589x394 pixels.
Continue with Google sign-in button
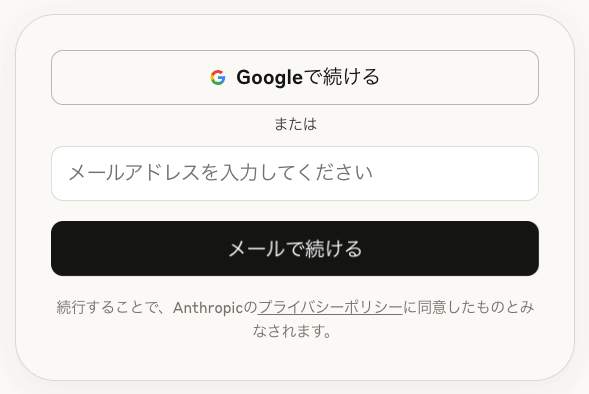(x=295, y=77)
